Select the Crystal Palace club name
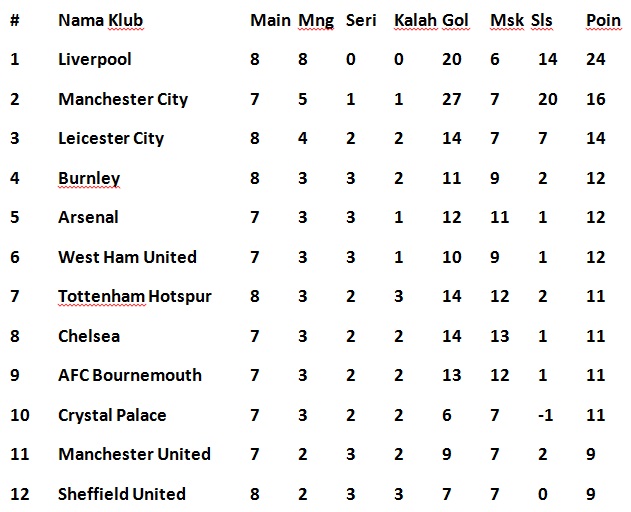 (112, 415)
